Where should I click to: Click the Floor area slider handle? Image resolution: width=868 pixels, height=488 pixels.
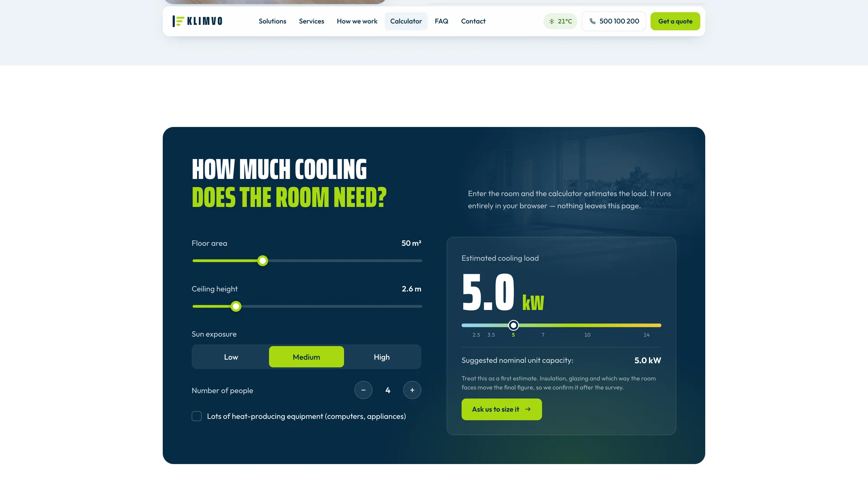[x=263, y=261]
